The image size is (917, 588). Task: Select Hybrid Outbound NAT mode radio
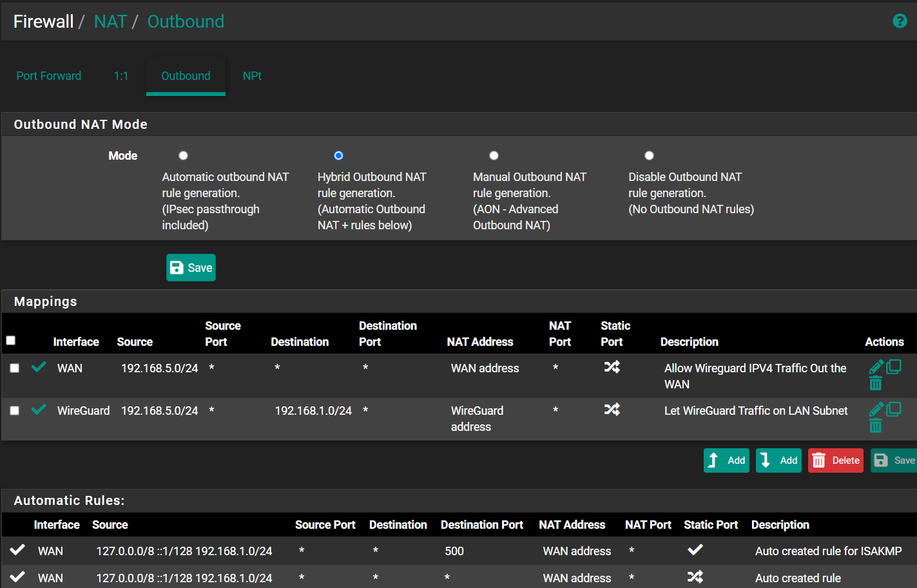(x=338, y=155)
